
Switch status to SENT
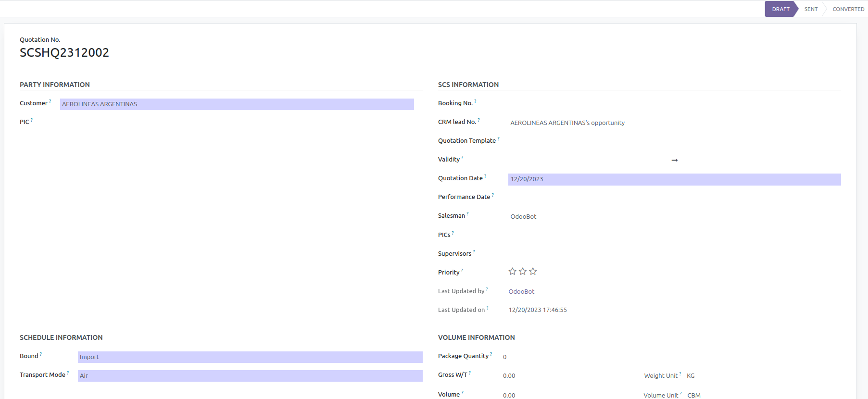pos(811,9)
